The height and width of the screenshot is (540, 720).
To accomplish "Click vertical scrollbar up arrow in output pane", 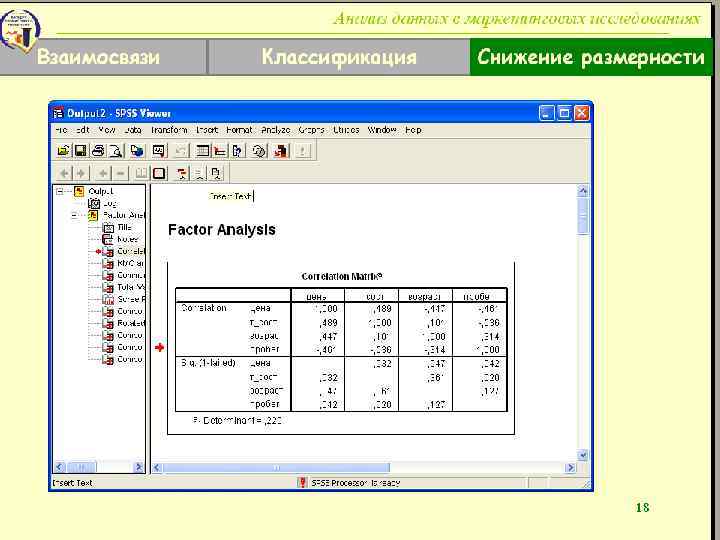I will [x=583, y=191].
